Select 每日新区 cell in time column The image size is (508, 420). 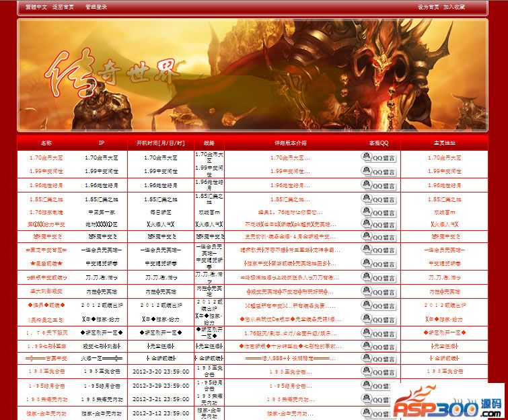(161, 213)
